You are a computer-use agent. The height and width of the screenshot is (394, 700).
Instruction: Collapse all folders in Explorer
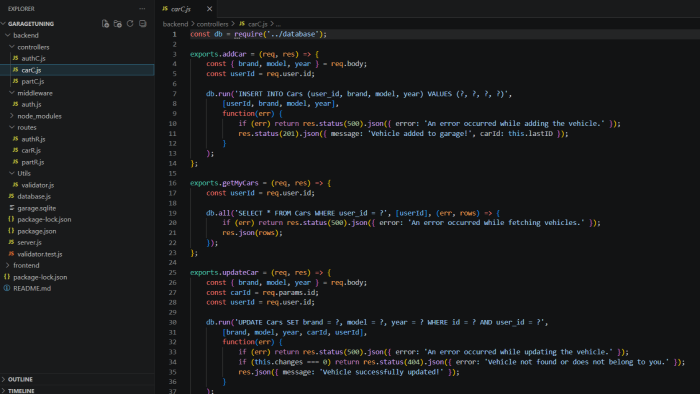143,24
